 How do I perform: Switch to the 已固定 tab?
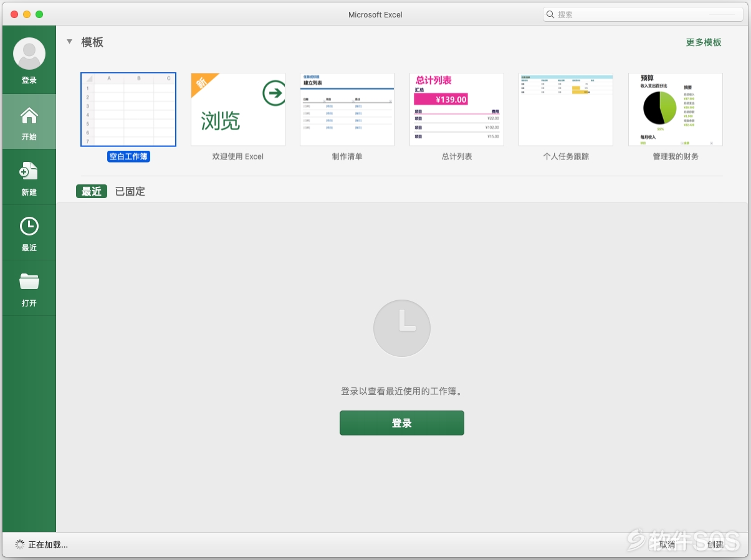pos(130,191)
